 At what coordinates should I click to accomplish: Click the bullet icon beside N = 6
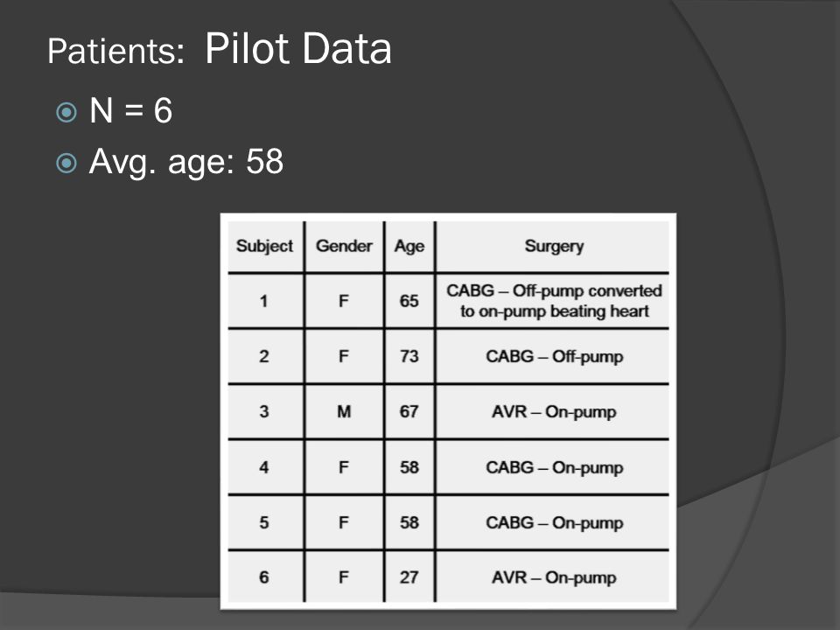click(66, 112)
